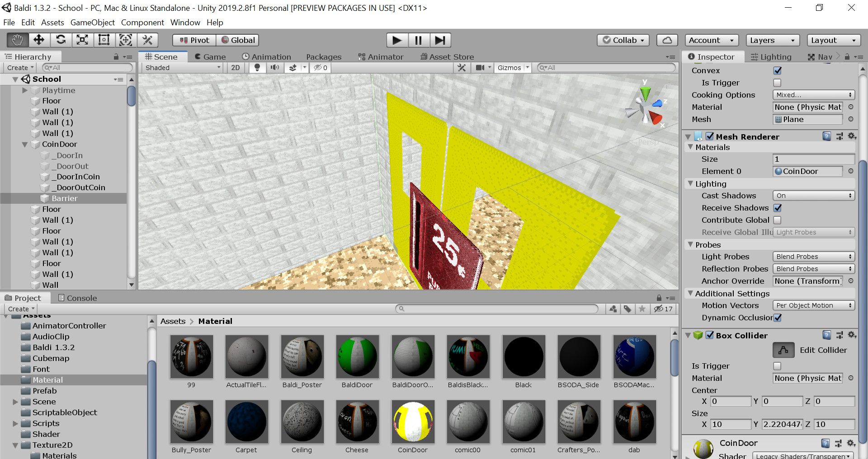
Task: Click the Collab button
Action: click(x=623, y=40)
